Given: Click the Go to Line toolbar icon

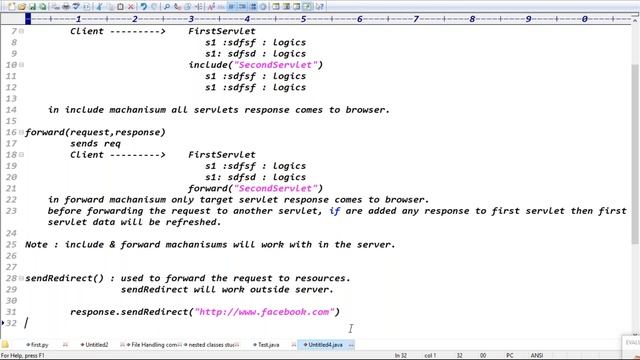Looking at the screenshot, I should pos(198,7).
